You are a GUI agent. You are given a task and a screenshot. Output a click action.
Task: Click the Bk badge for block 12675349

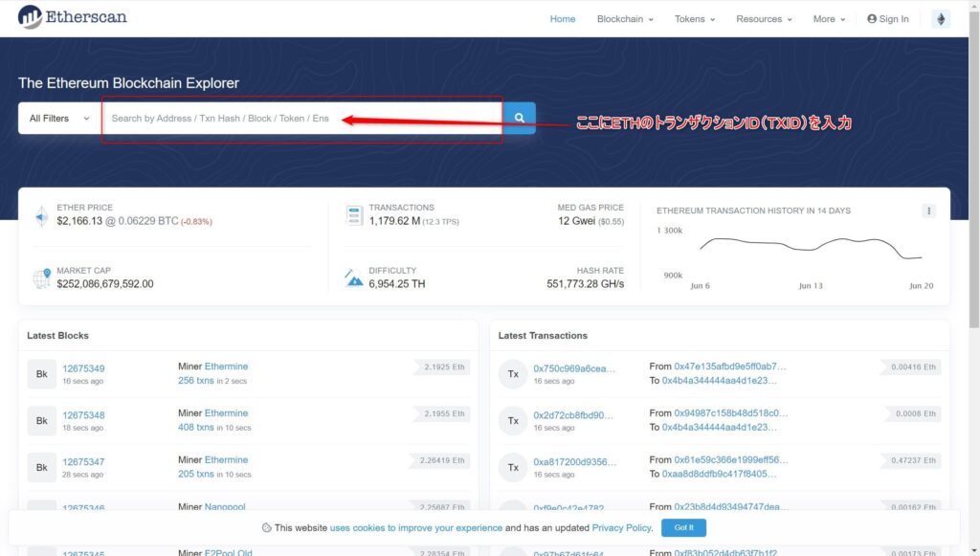(x=42, y=374)
